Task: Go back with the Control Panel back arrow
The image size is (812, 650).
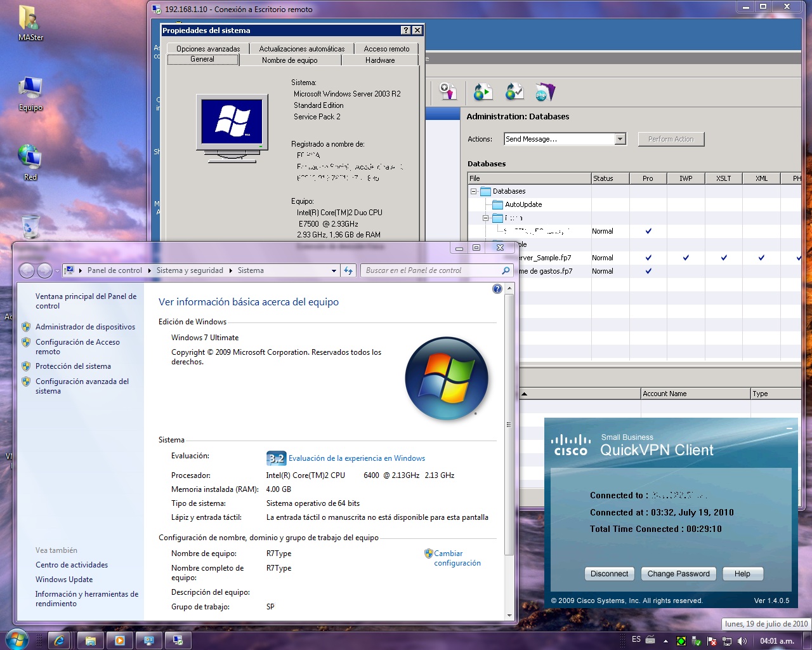Action: 27,271
